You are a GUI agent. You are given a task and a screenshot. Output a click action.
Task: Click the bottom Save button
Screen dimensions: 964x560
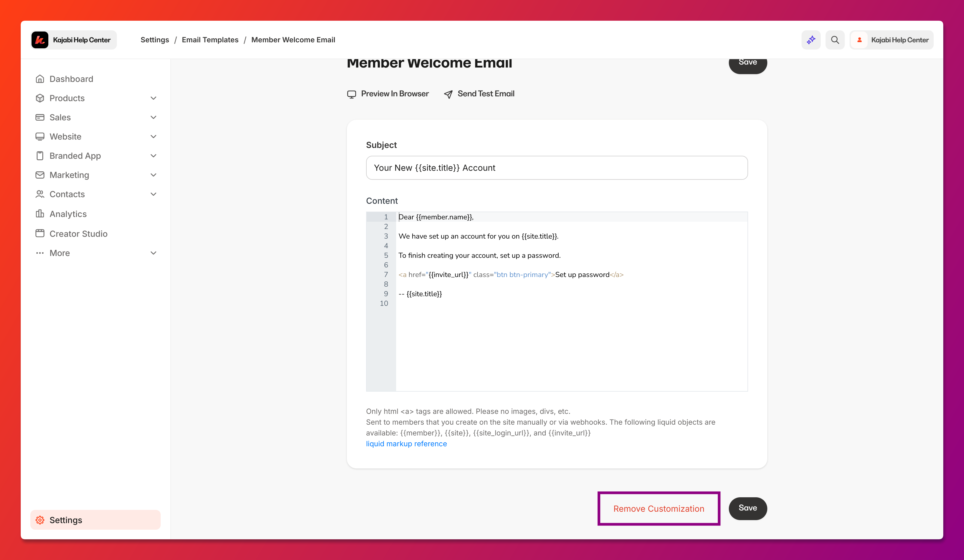click(x=747, y=508)
